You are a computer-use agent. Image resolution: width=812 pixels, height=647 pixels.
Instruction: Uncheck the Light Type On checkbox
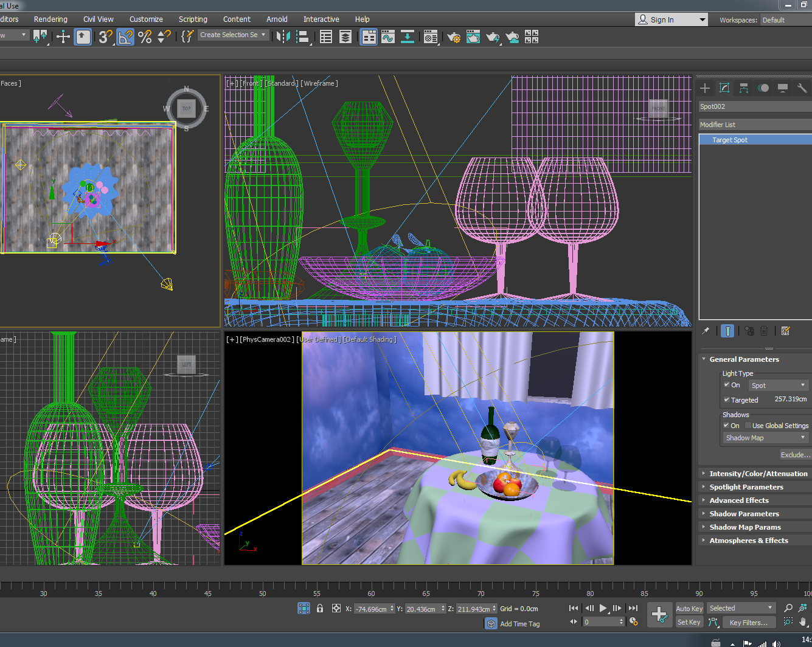point(726,385)
